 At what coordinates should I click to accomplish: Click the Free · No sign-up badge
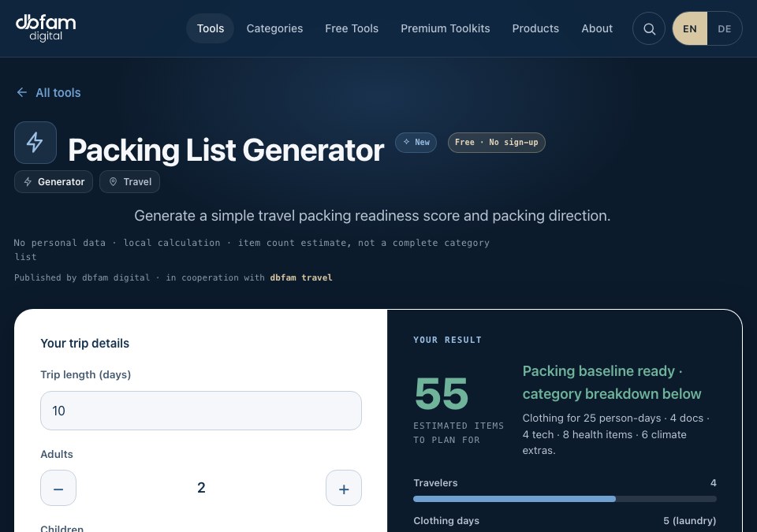[496, 143]
